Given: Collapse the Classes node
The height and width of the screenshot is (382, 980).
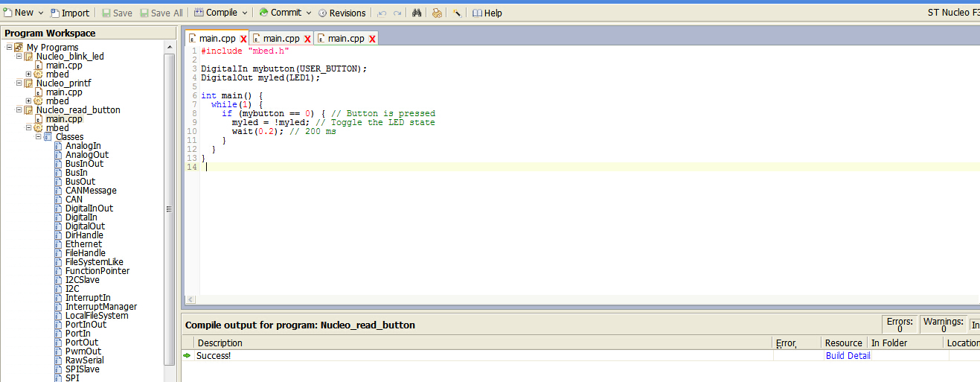Looking at the screenshot, I should click(x=38, y=137).
